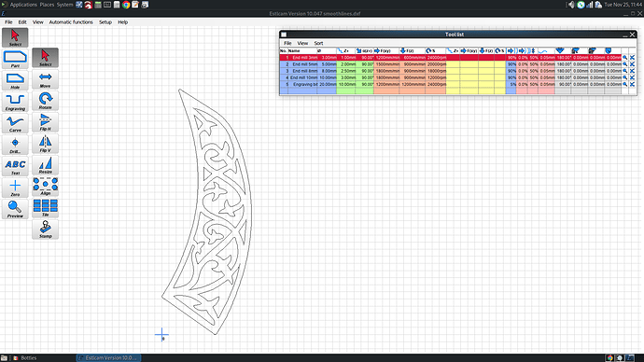
Task: Click the Flip V tool
Action: pyautogui.click(x=45, y=144)
